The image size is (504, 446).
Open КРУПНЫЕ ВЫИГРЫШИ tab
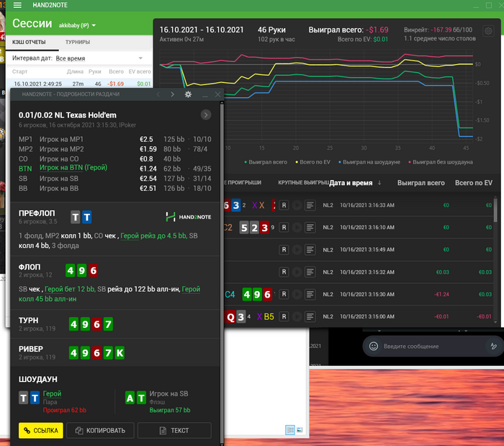(303, 182)
